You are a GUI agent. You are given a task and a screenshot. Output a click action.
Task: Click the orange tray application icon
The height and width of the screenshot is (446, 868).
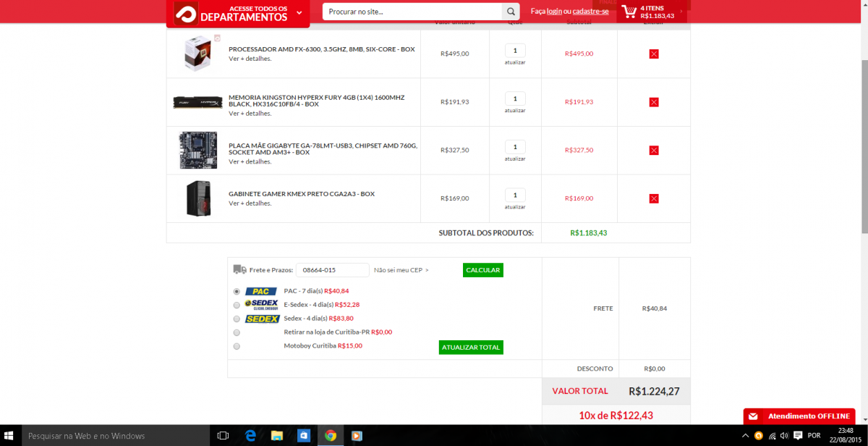758,436
